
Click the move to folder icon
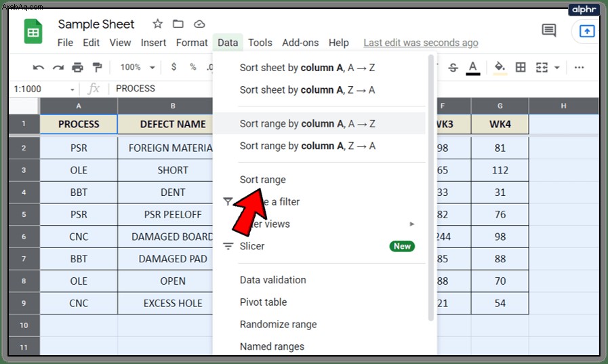178,24
